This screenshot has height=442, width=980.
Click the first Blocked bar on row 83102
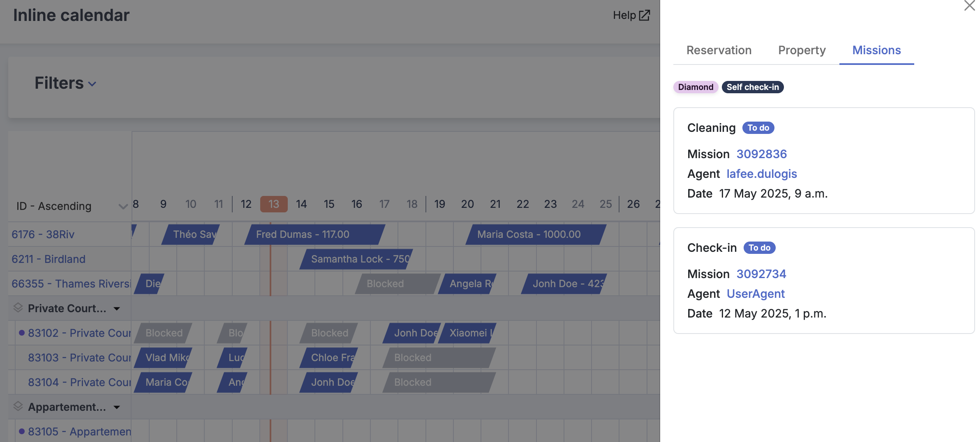(163, 333)
